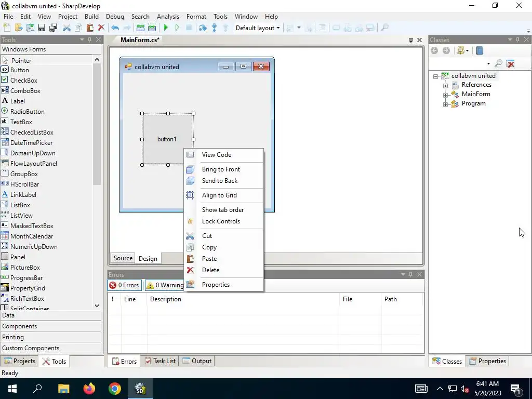Collapse the collabvm united project node
The height and width of the screenshot is (399, 532).
[x=436, y=77]
